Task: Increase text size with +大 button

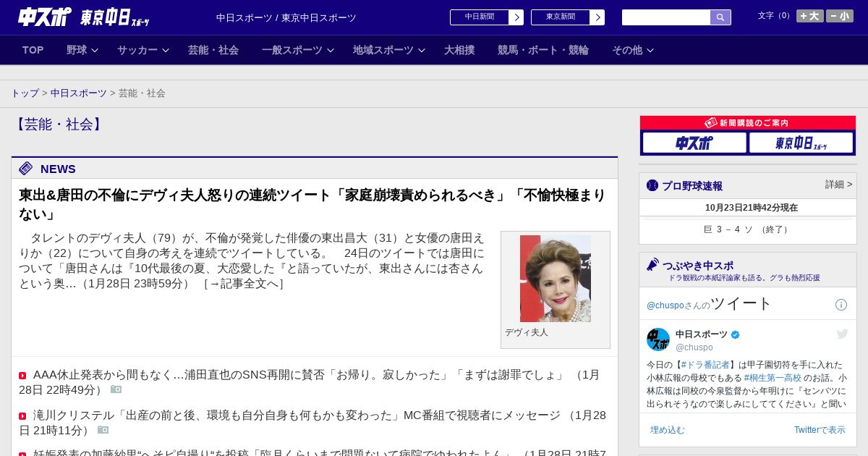Action: click(x=810, y=16)
